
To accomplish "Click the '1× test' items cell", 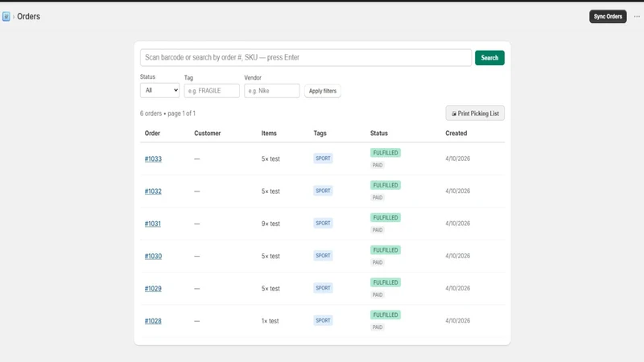I will 270,321.
